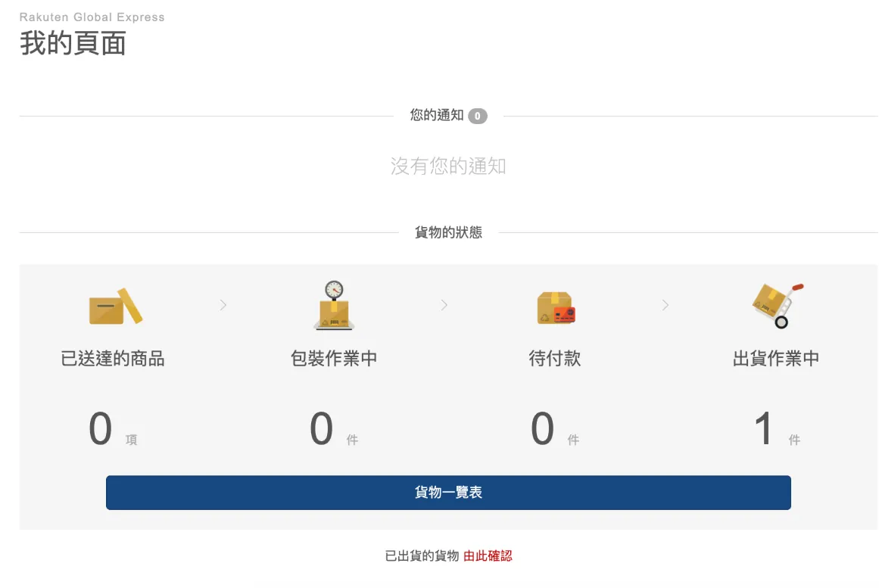Click the notification count badge showing 0

[477, 117]
